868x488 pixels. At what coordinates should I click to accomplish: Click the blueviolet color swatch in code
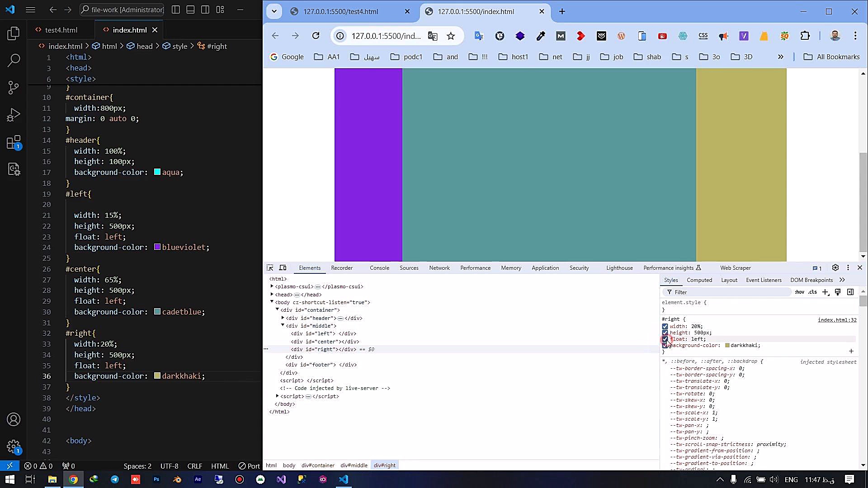pyautogui.click(x=157, y=247)
